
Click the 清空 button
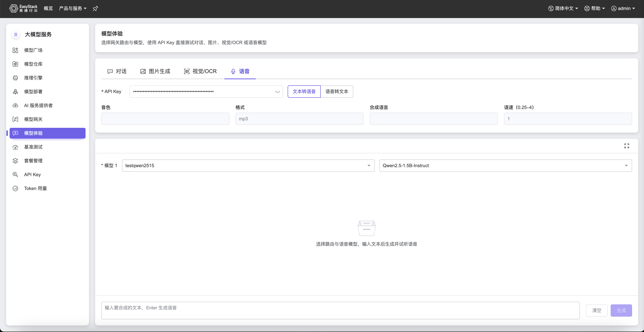(x=596, y=311)
